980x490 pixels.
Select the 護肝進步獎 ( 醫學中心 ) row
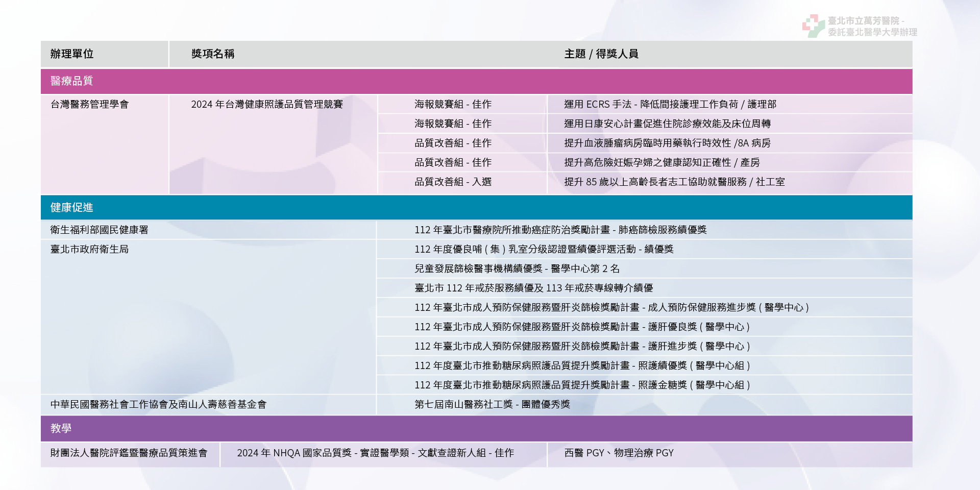pyautogui.click(x=582, y=346)
